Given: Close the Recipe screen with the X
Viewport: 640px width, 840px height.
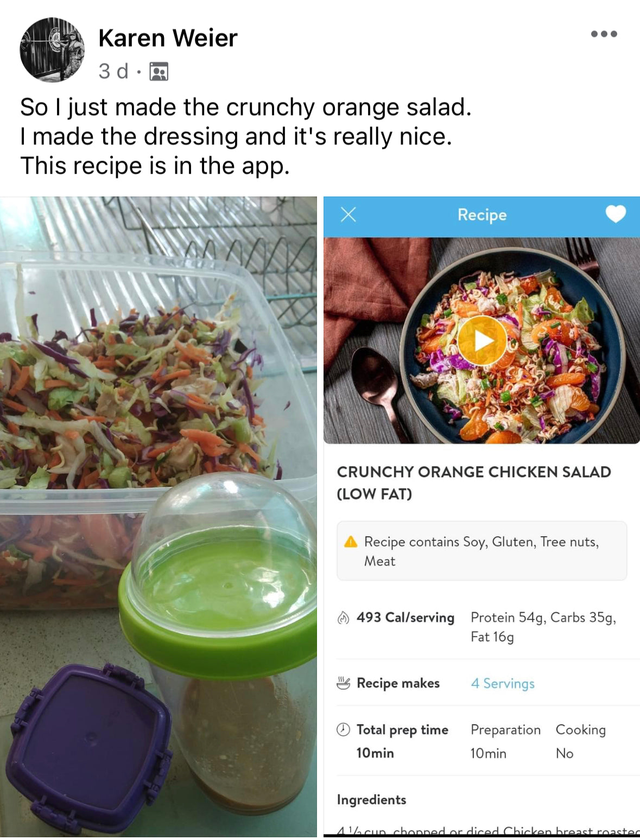Looking at the screenshot, I should [x=348, y=215].
